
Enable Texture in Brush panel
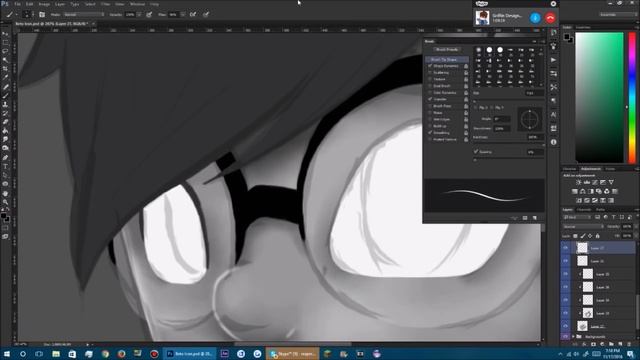tap(430, 79)
